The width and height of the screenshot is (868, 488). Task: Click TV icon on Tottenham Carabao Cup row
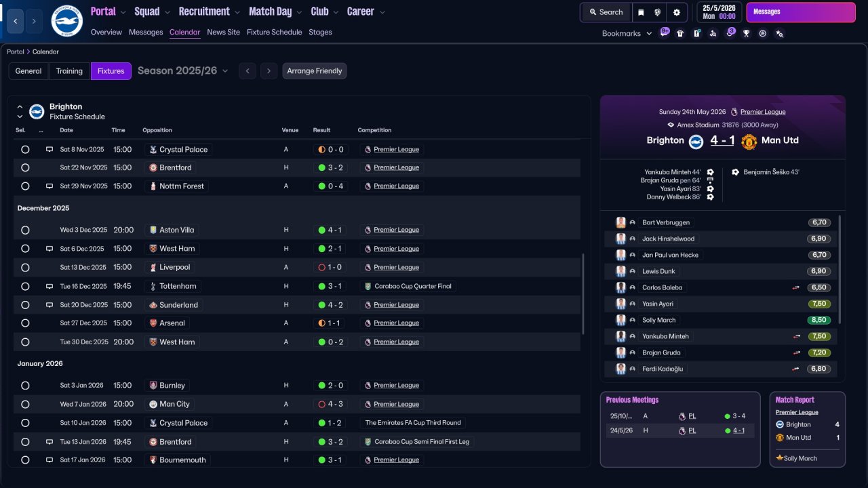click(50, 286)
